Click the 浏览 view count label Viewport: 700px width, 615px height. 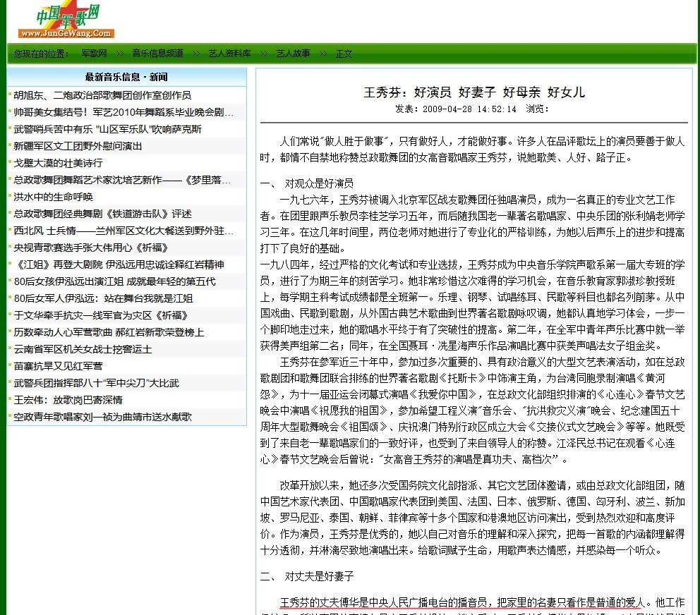click(537, 109)
